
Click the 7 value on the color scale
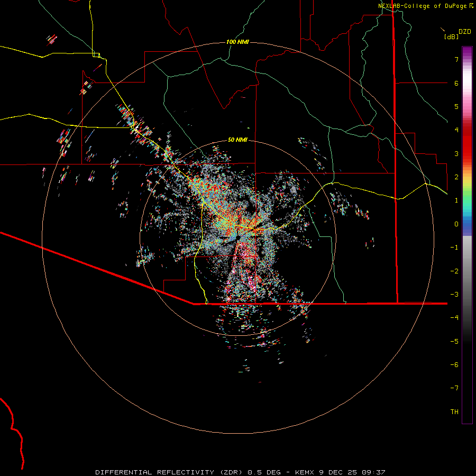(456, 59)
